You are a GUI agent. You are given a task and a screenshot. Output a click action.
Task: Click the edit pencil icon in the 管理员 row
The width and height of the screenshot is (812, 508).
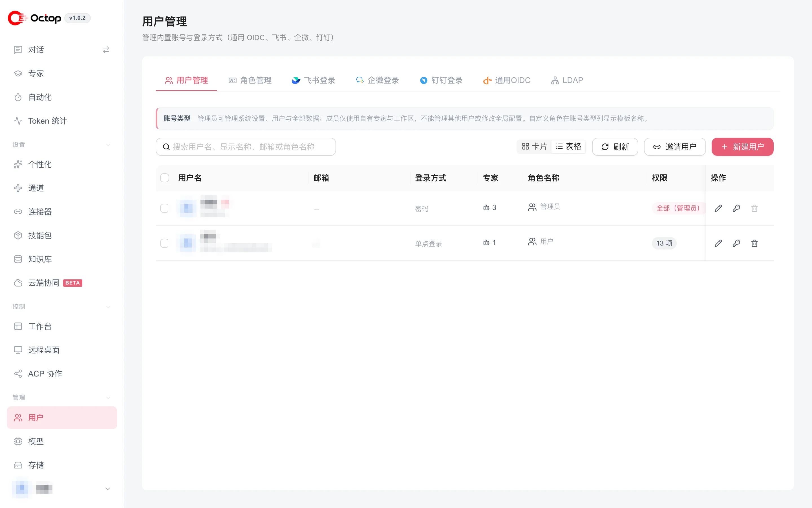click(x=718, y=208)
